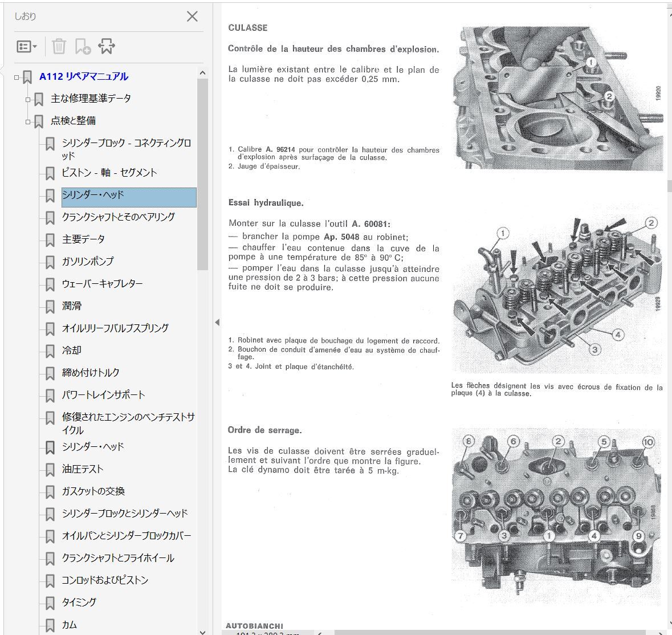The height and width of the screenshot is (635, 672).
Task: Click bookmark icon beside 締め付けトルク
Action: pos(50,373)
